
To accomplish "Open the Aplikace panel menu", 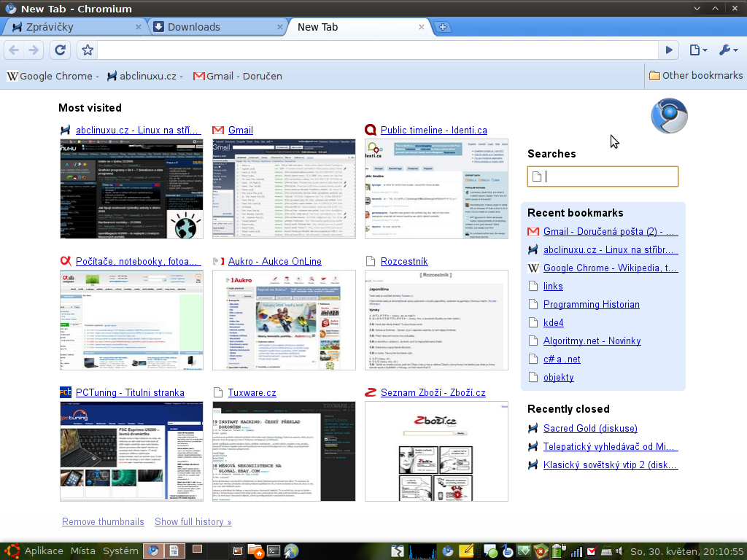I will point(43,551).
